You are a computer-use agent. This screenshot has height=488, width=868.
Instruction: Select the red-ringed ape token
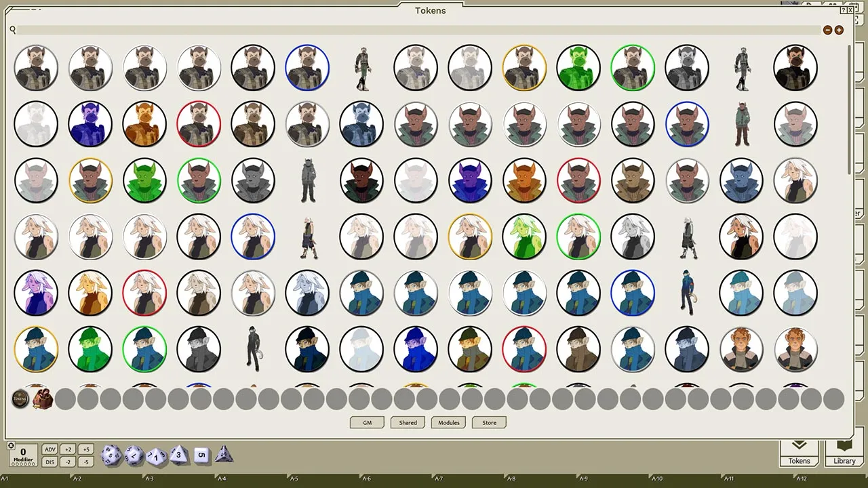click(x=199, y=124)
